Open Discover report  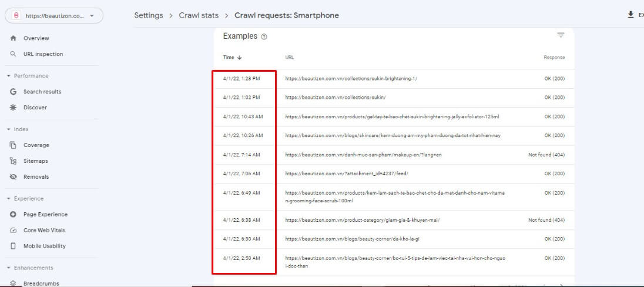pyautogui.click(x=35, y=107)
